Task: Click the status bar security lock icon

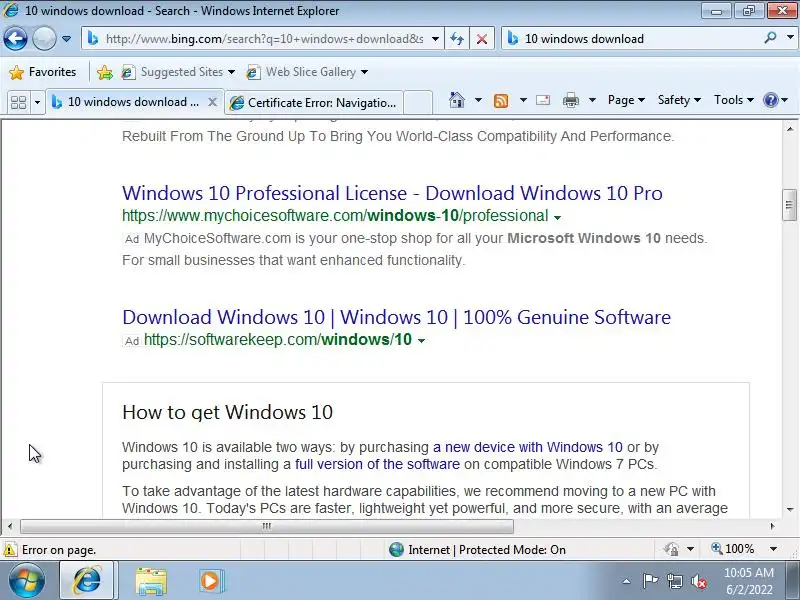Action: coord(671,549)
